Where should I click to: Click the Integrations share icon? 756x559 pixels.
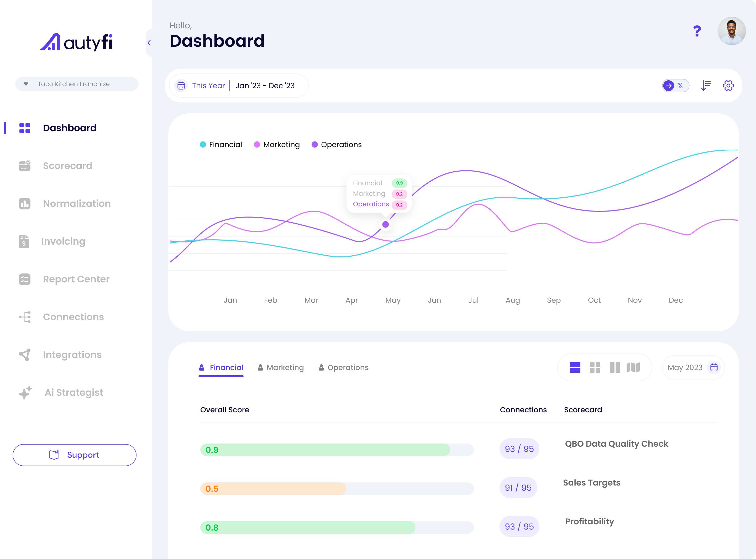[25, 355]
